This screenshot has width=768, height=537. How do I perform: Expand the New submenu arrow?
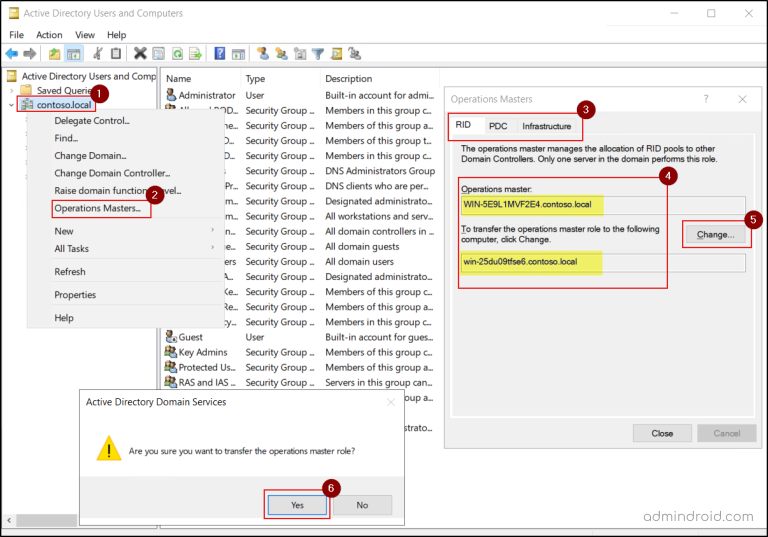pos(213,230)
